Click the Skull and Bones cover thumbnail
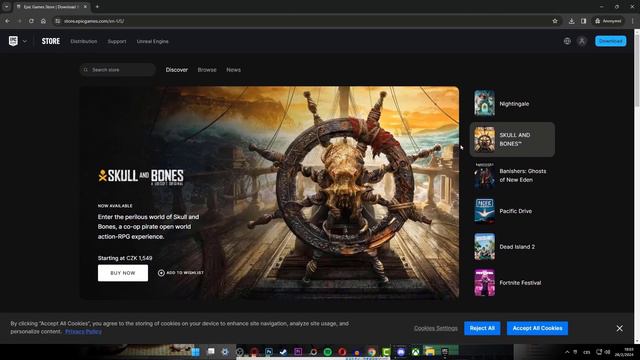Image resolution: width=640 pixels, height=360 pixels. coord(484,139)
